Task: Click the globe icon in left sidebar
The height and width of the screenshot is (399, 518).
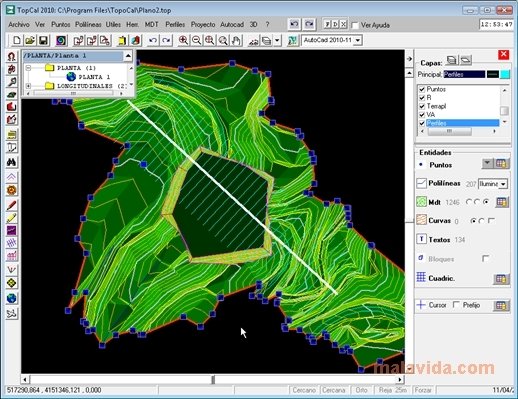Action: (x=11, y=298)
